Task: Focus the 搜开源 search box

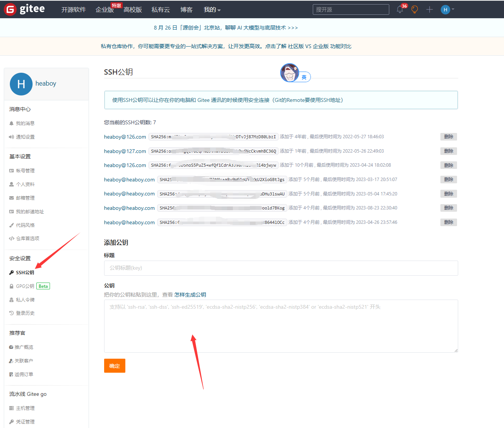Action: [x=351, y=9]
